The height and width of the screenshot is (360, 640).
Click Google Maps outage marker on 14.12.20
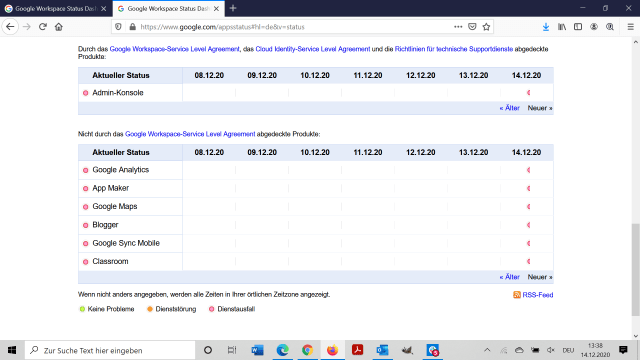click(529, 207)
